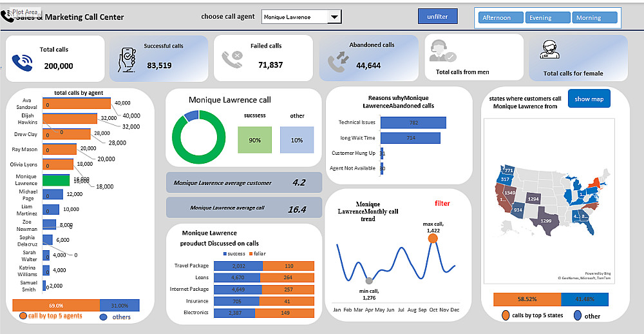644x334 pixels.
Task: Click the green 90% success swatch
Action: coord(254,140)
